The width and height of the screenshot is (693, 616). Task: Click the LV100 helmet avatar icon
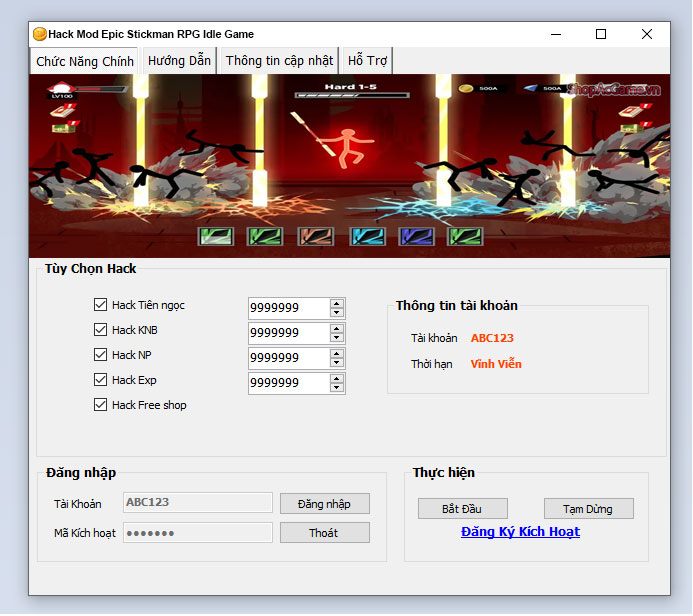(x=61, y=90)
